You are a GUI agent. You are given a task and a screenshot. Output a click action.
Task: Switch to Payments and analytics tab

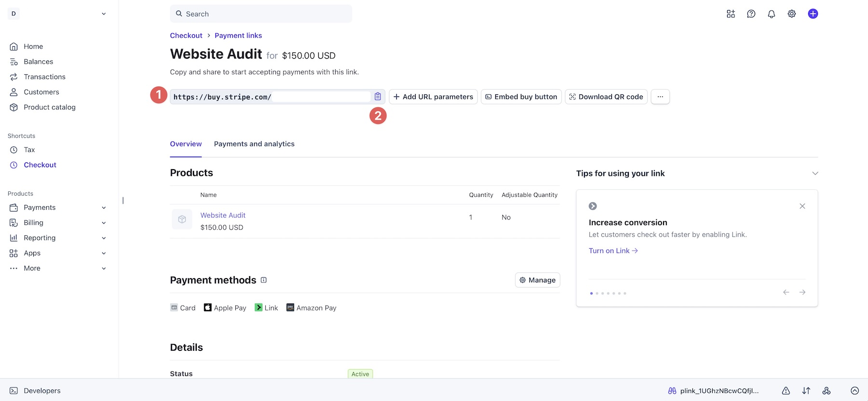coord(254,144)
